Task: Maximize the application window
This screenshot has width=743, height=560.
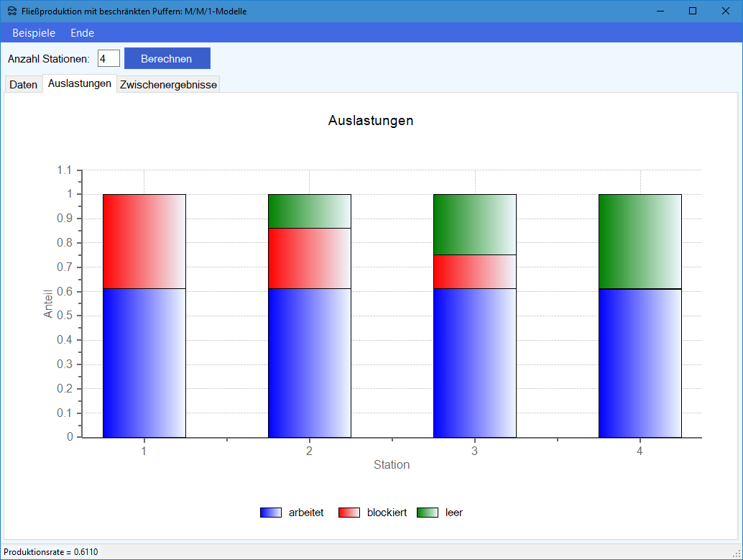Action: click(x=693, y=11)
